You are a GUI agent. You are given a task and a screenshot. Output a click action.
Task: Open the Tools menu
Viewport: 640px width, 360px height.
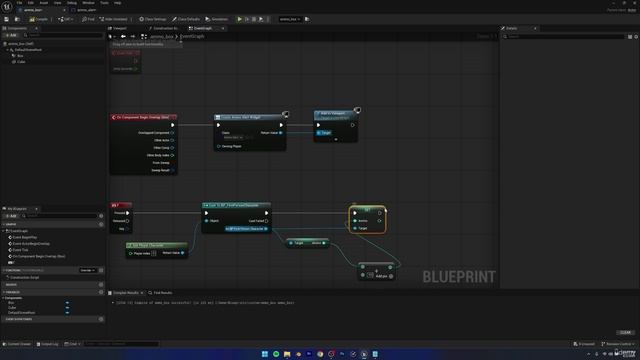pyautogui.click(x=104, y=3)
